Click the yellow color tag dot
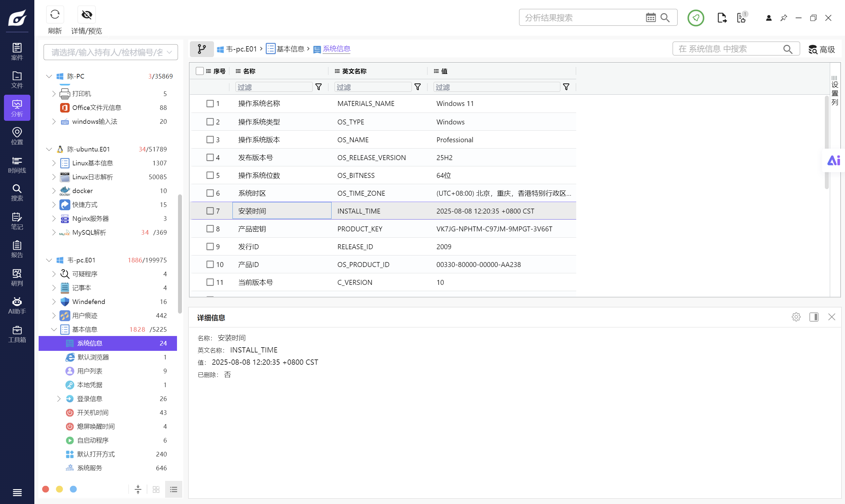 coord(59,489)
